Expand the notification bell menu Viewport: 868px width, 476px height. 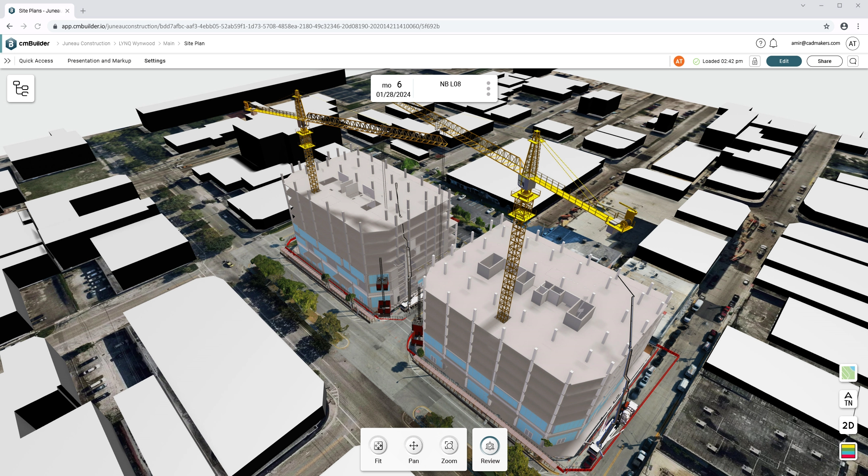pyautogui.click(x=773, y=43)
